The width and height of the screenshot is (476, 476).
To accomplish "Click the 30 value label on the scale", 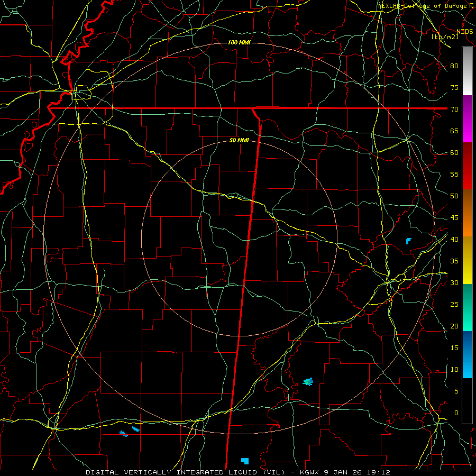I will click(x=454, y=283).
